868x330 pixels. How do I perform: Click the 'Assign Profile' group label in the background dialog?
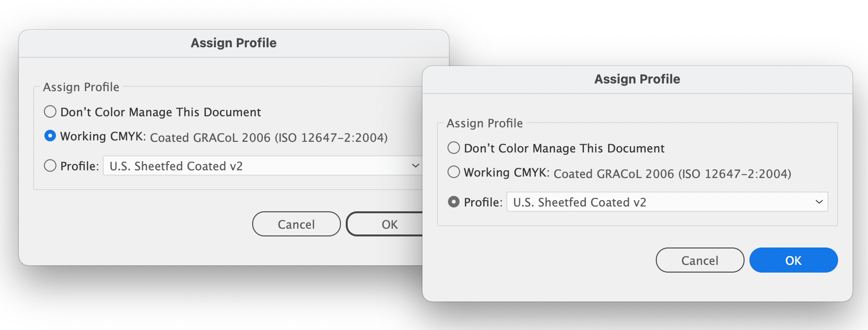[81, 87]
